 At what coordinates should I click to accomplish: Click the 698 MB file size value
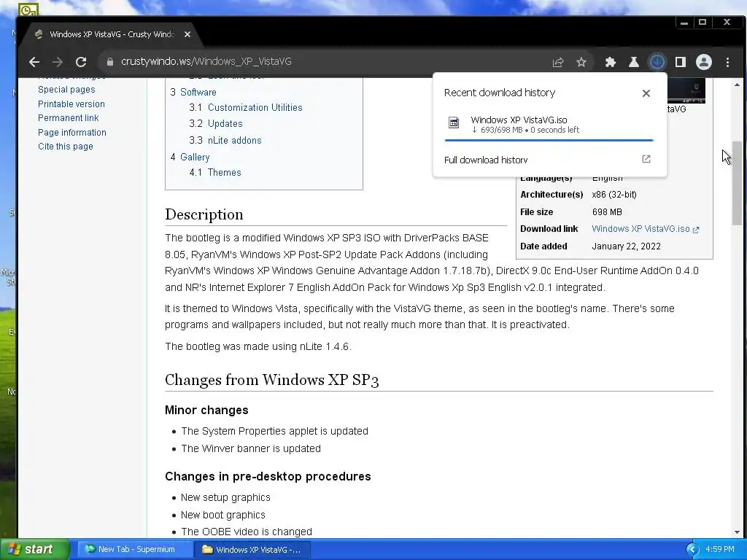point(607,212)
